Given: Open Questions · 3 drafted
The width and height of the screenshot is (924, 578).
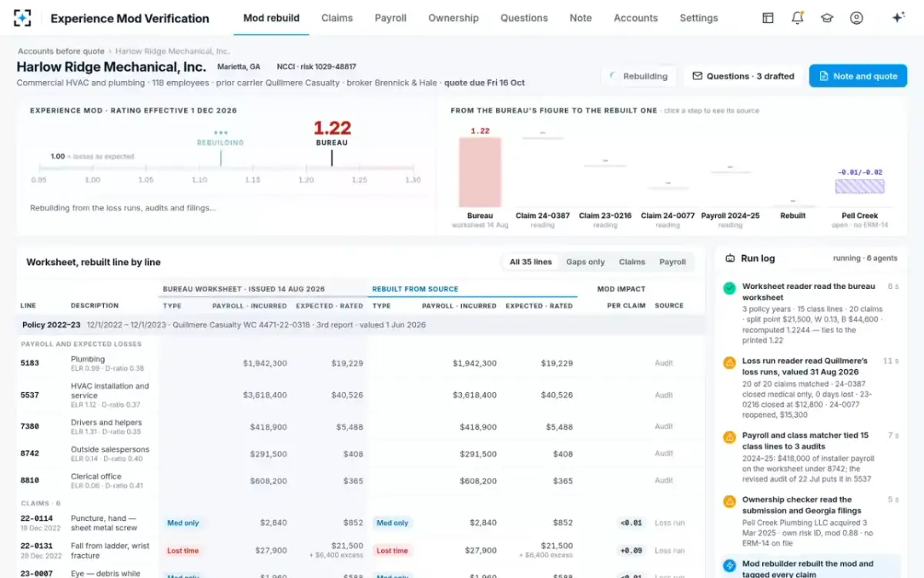Looking at the screenshot, I should click(x=743, y=76).
